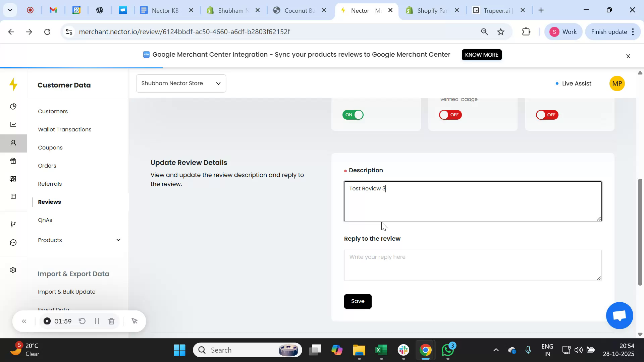644x362 pixels.
Task: Restart the recording with the restore icon
Action: click(82, 321)
